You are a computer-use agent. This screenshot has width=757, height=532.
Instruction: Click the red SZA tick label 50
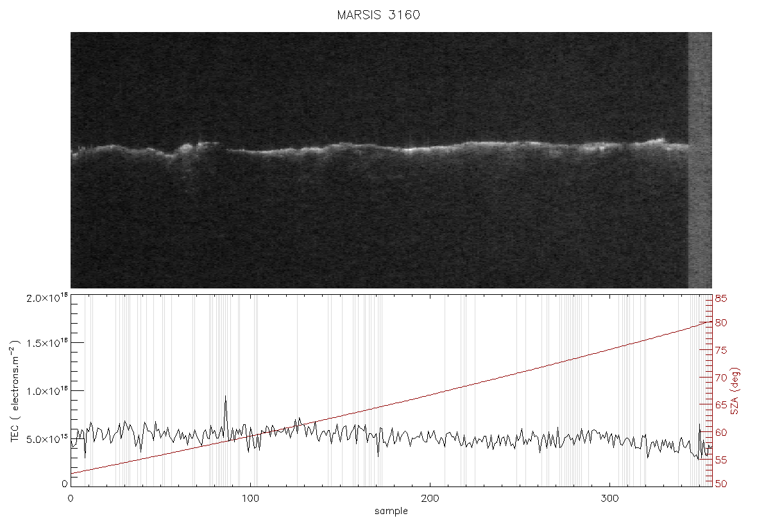coord(721,483)
